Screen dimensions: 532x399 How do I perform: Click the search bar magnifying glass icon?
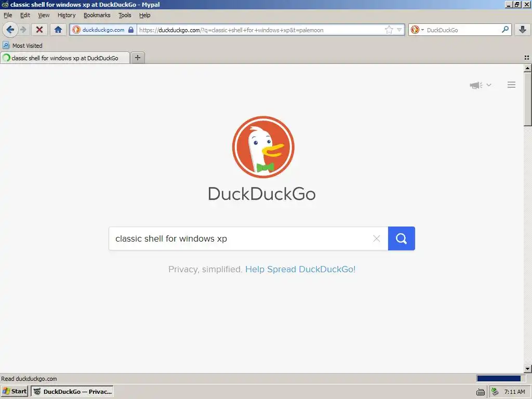click(505, 30)
